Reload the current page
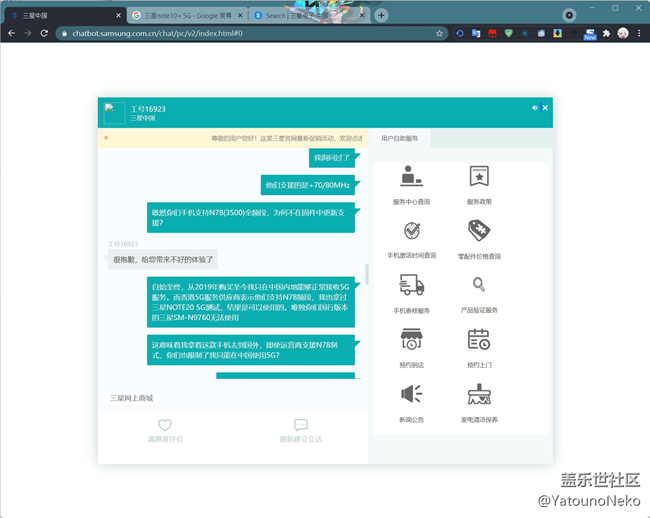 click(x=44, y=33)
